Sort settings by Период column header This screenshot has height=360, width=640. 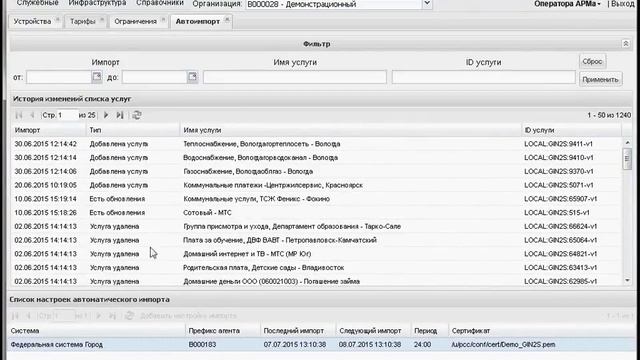[x=429, y=331]
